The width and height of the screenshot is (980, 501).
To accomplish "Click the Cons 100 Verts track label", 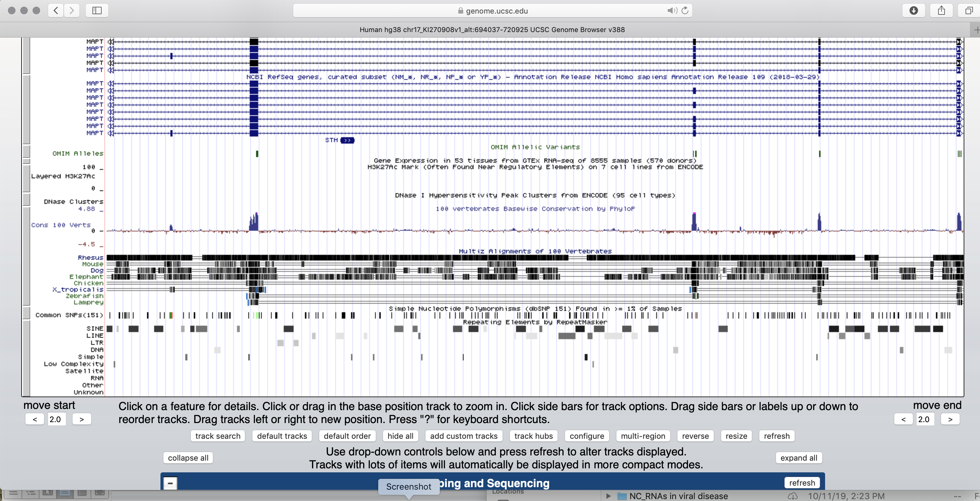I will pyautogui.click(x=61, y=225).
